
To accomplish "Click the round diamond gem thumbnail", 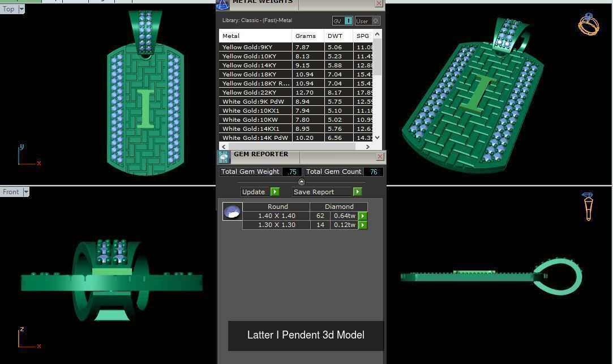I will click(x=232, y=212).
